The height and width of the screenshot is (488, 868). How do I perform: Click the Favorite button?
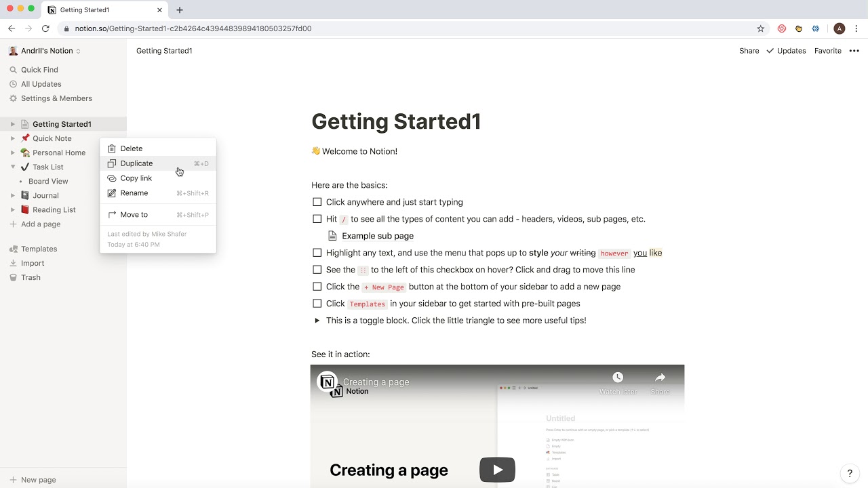click(x=827, y=51)
